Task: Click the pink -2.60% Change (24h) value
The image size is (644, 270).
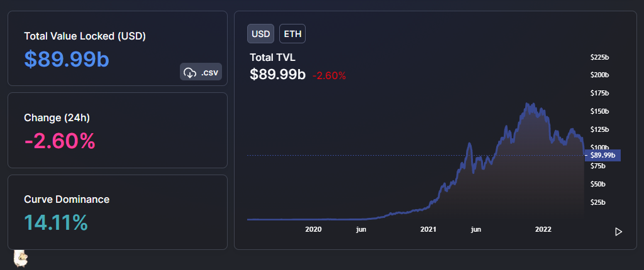Action: point(60,141)
